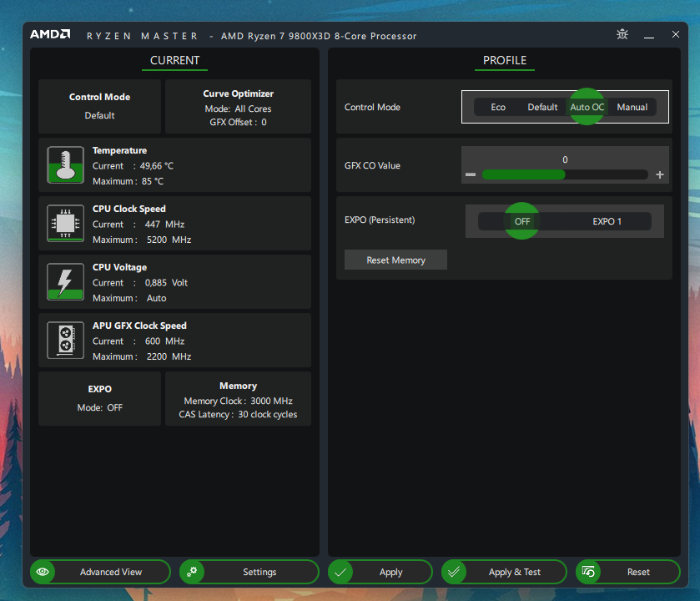Select Eco control mode
700x601 pixels.
[x=498, y=107]
